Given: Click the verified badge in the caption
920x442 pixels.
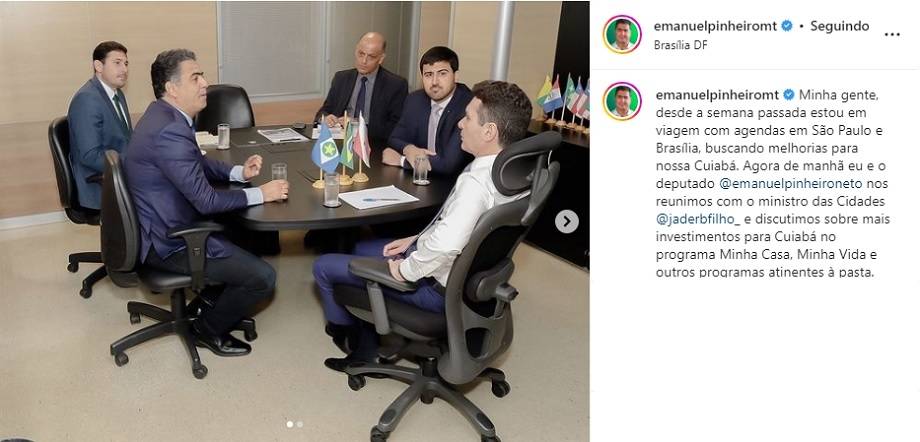Looking at the screenshot, I should [789, 95].
